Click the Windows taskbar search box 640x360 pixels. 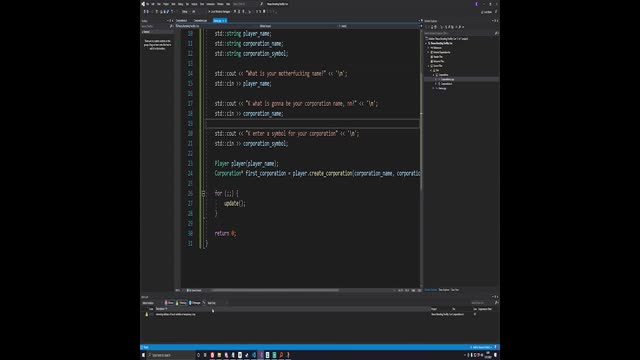pyautogui.click(x=171, y=355)
